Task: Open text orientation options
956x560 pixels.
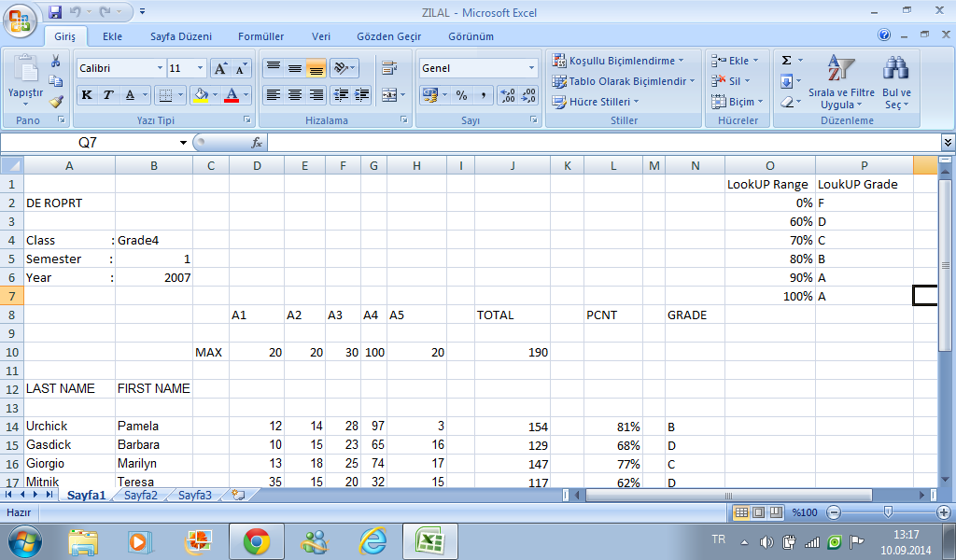Action: pos(344,67)
